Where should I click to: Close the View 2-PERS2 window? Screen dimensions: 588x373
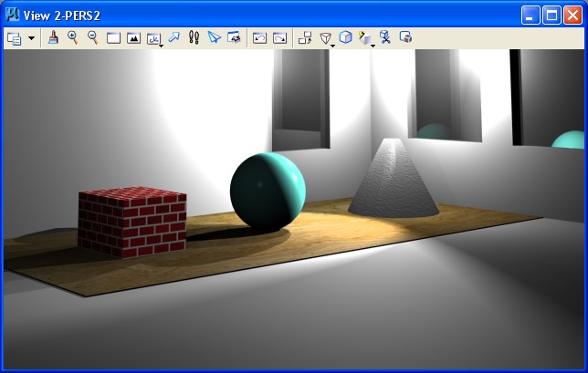(x=573, y=16)
